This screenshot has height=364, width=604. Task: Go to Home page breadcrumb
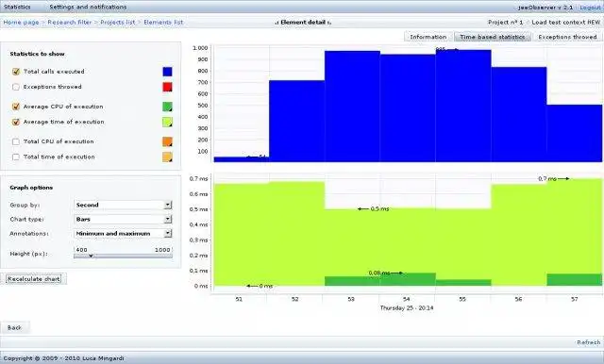click(x=21, y=23)
